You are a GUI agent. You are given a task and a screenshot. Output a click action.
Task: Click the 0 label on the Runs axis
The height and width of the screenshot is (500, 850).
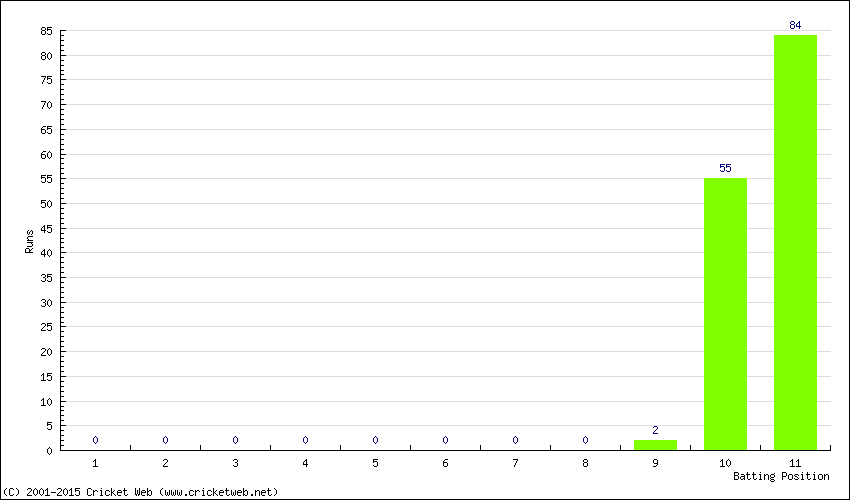tap(49, 451)
